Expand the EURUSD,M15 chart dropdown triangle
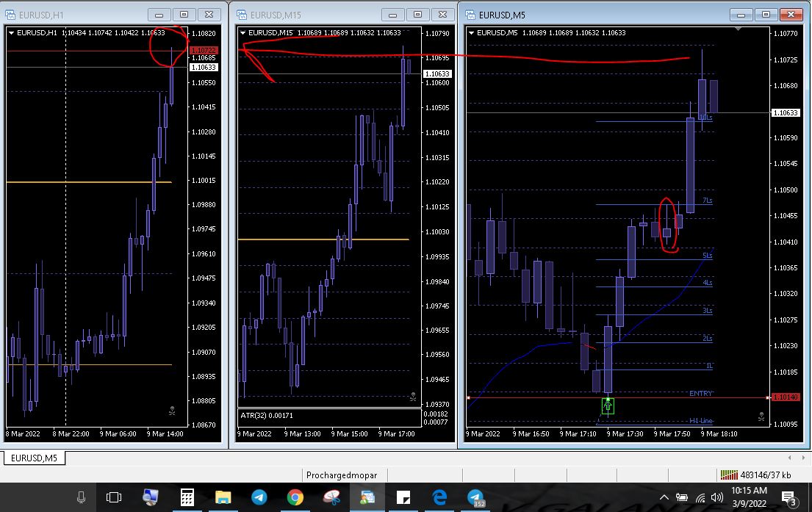The image size is (812, 512). pyautogui.click(x=243, y=32)
